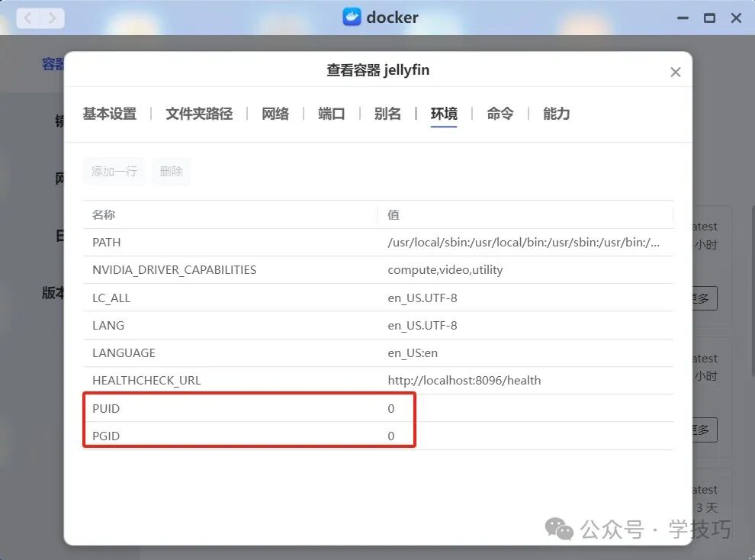The height and width of the screenshot is (560, 755).
Task: Click the back navigation arrow
Action: [x=27, y=18]
